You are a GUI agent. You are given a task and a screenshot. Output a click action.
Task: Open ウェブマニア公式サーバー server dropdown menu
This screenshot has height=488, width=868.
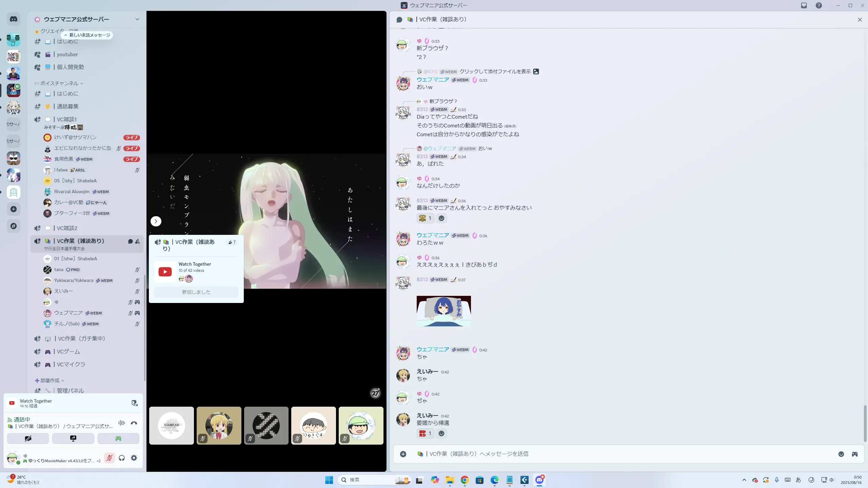[x=137, y=19]
